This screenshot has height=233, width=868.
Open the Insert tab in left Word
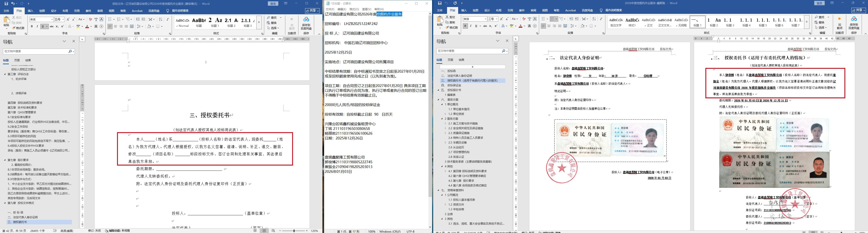(x=30, y=11)
